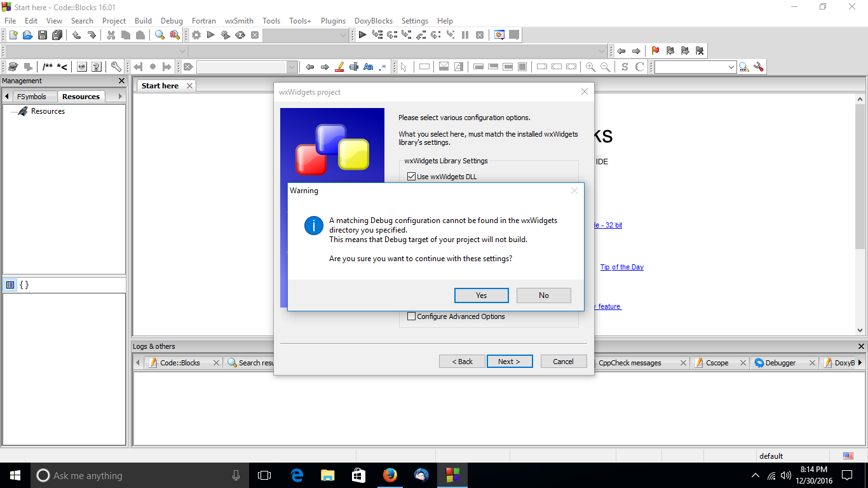Click the Redo toolbar icon
The width and height of the screenshot is (868, 488).
point(92,35)
